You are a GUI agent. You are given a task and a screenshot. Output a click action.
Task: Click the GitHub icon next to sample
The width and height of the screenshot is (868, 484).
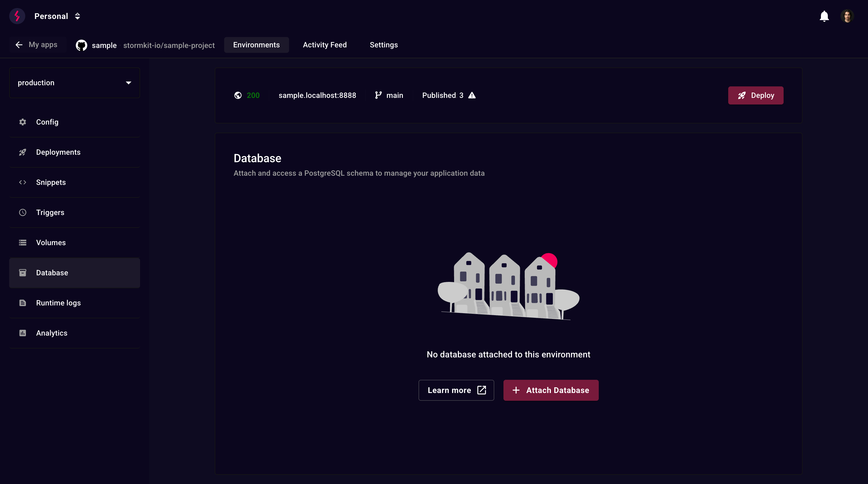[x=82, y=45]
